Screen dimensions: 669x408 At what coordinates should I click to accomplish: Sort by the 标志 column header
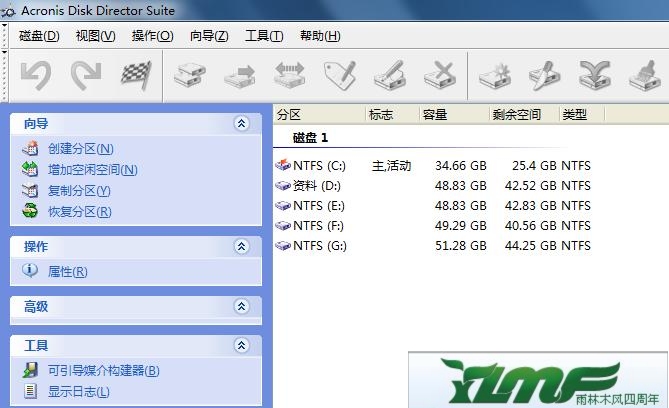pyautogui.click(x=393, y=114)
